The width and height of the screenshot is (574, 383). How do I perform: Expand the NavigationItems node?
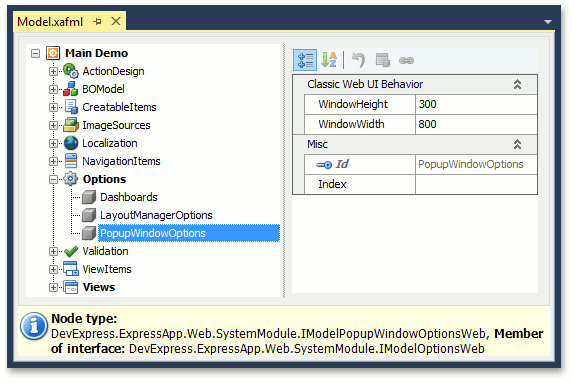[x=53, y=161]
